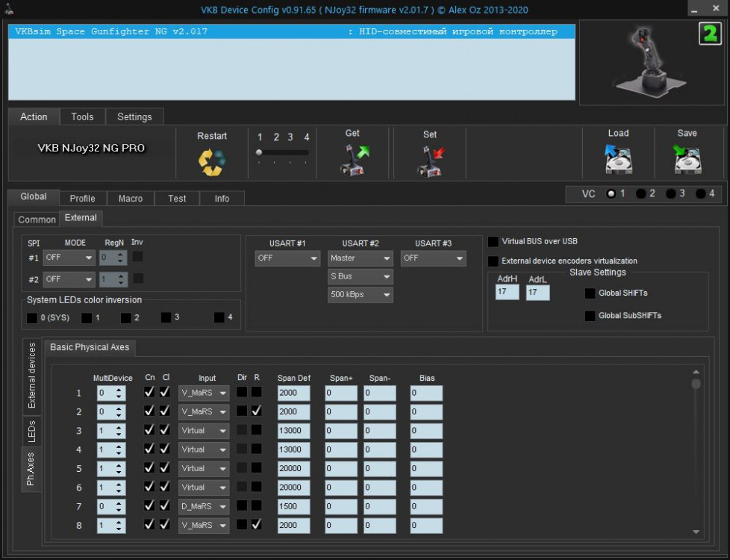
Task: Click the Restart recycle arrows icon
Action: pos(212,161)
